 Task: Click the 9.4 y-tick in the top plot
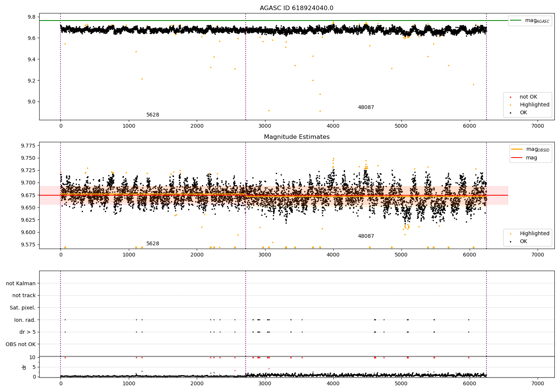pyautogui.click(x=32, y=60)
